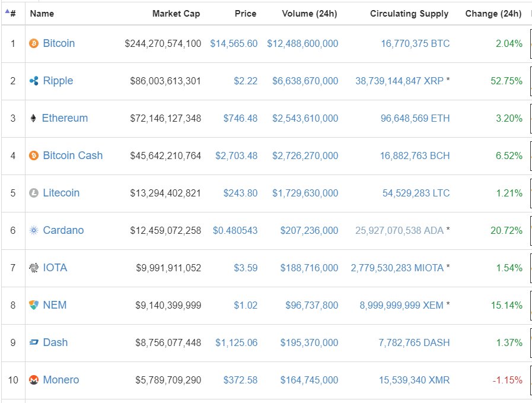Click Cardano price $0.480543

[x=235, y=230]
